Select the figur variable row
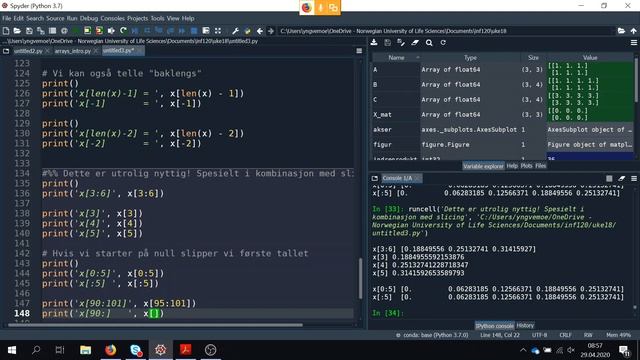 pyautogui.click(x=502, y=144)
